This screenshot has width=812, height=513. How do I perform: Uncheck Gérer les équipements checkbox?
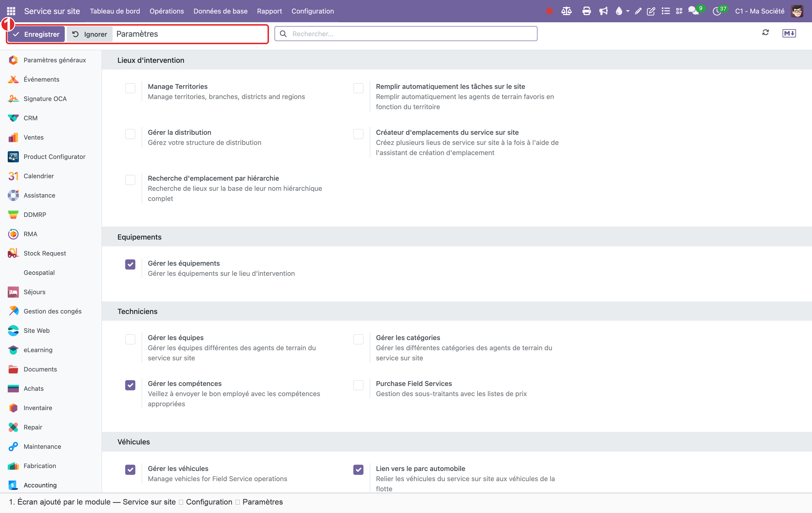point(130,264)
